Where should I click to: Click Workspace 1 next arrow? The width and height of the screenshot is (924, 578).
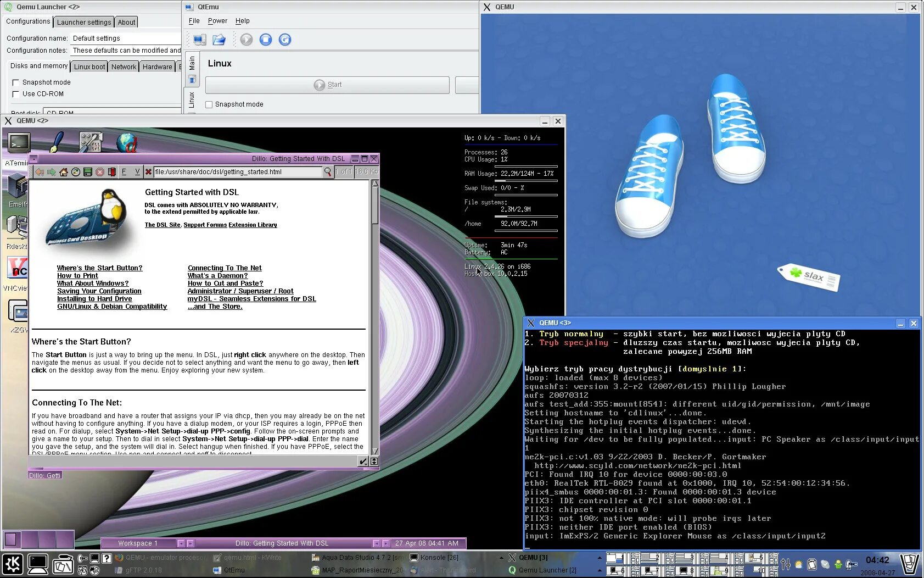tap(191, 543)
